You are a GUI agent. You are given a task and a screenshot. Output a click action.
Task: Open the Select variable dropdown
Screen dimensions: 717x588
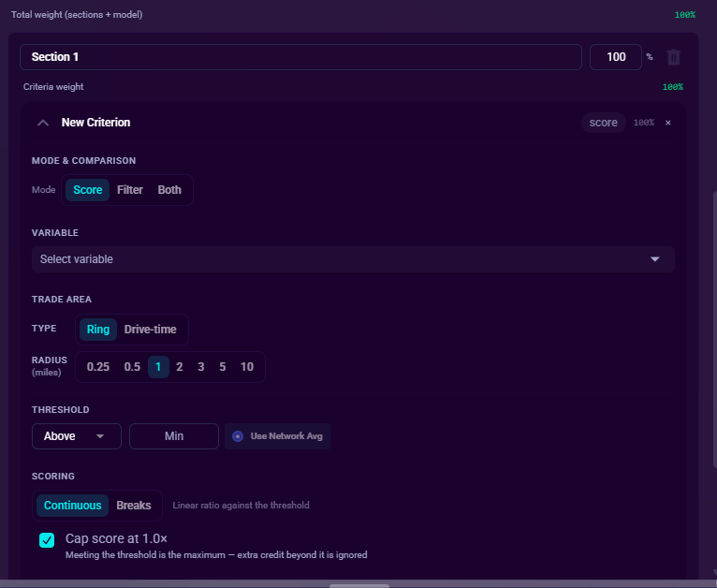(353, 259)
